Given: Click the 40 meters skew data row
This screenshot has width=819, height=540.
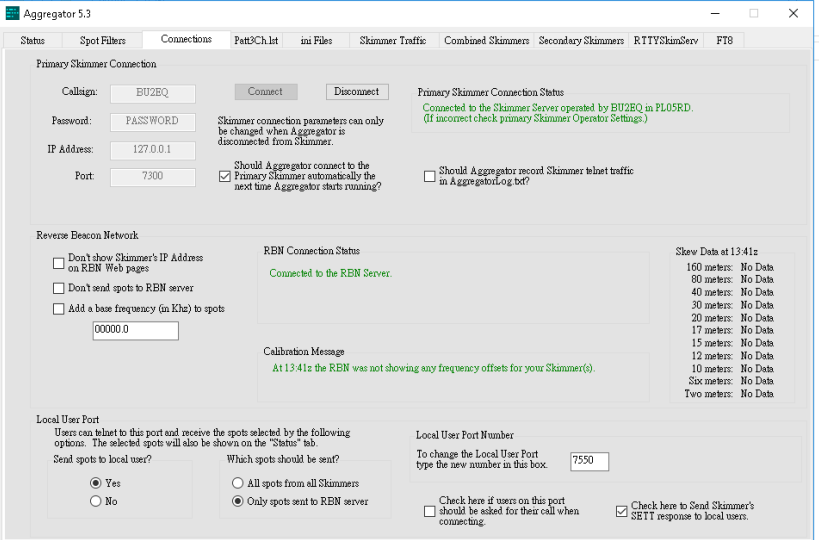Looking at the screenshot, I should point(732,292).
